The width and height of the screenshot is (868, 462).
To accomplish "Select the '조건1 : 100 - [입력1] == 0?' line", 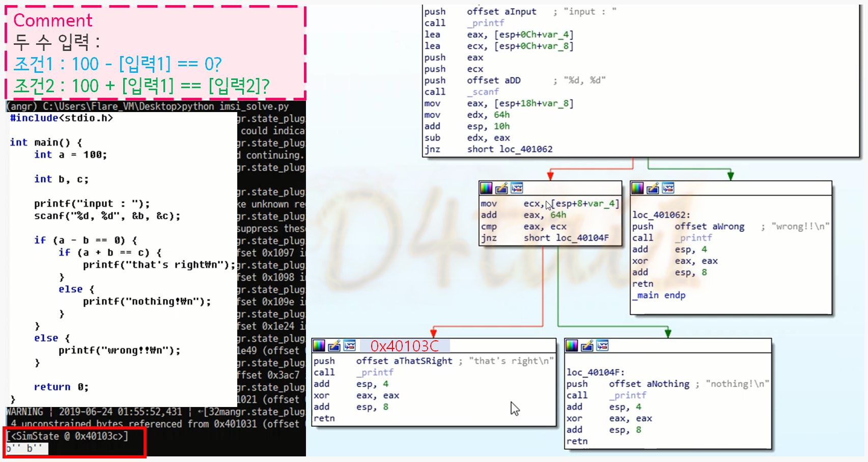I will click(x=118, y=64).
